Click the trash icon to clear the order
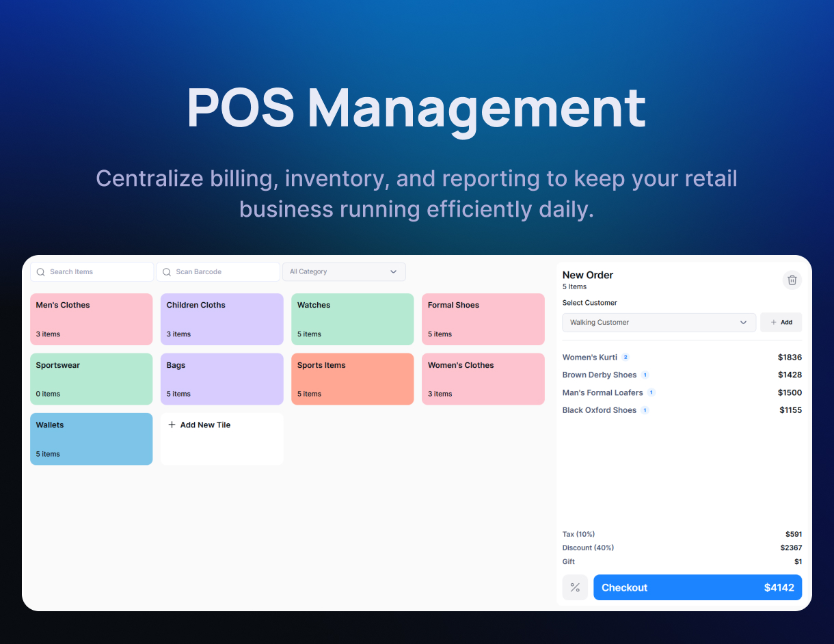Screen dimensions: 834x644 [x=792, y=280]
